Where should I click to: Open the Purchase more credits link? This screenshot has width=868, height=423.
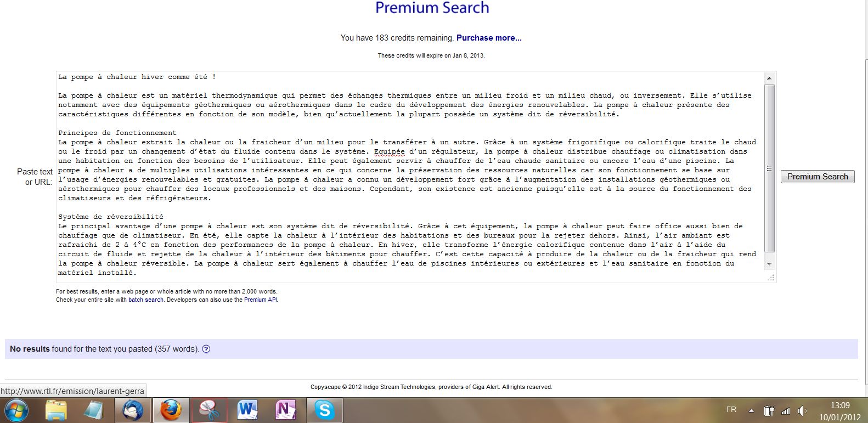pos(489,38)
